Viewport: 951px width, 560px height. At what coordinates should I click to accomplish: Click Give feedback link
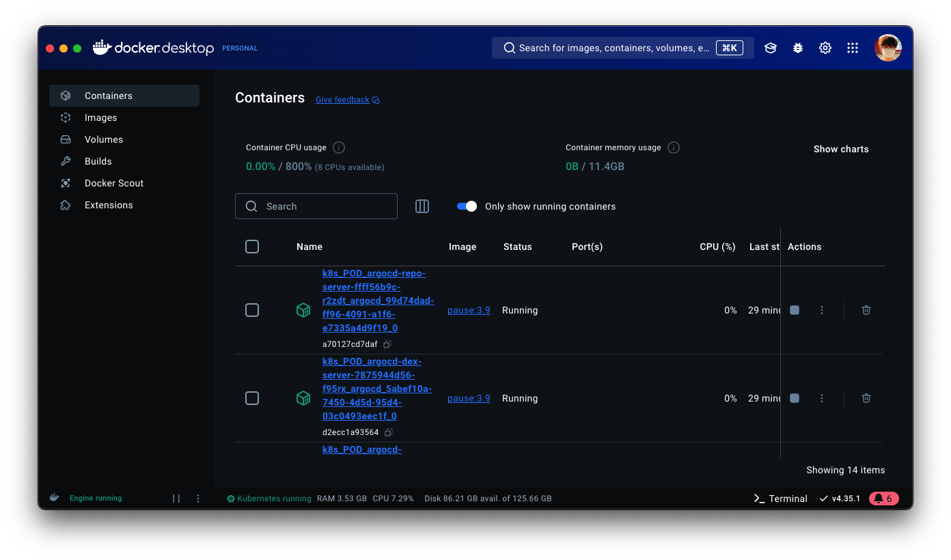point(347,100)
